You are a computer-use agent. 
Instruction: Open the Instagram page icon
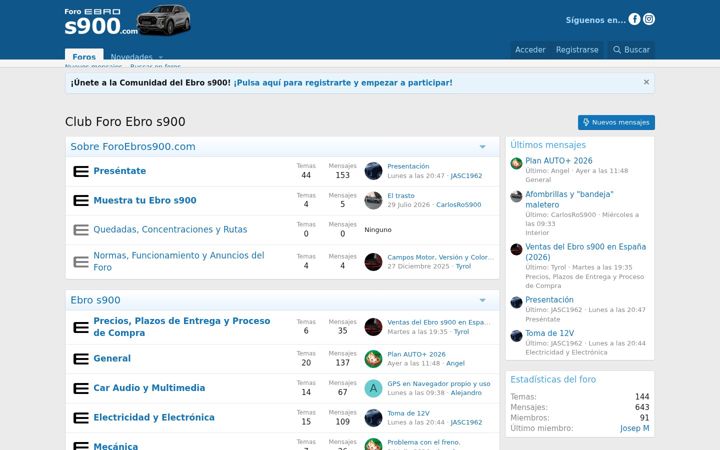click(x=649, y=19)
